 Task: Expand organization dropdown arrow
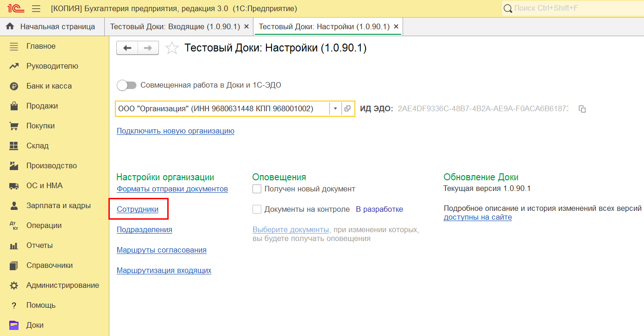click(336, 109)
